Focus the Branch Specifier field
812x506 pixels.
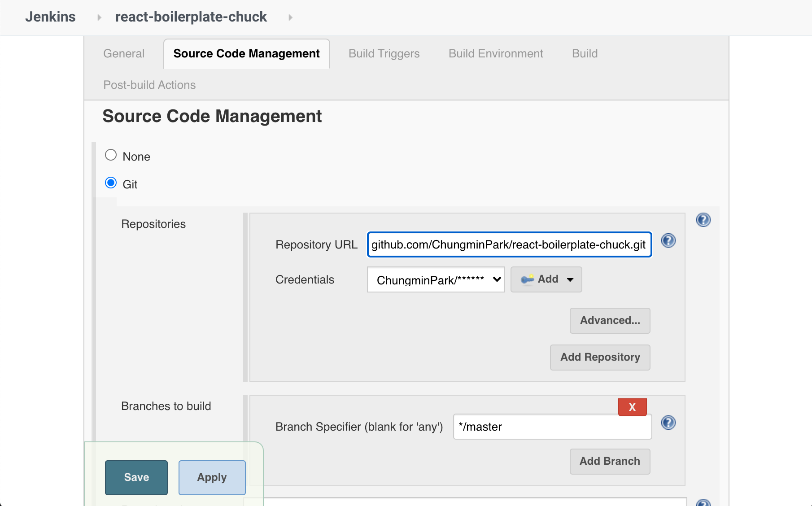coord(552,427)
